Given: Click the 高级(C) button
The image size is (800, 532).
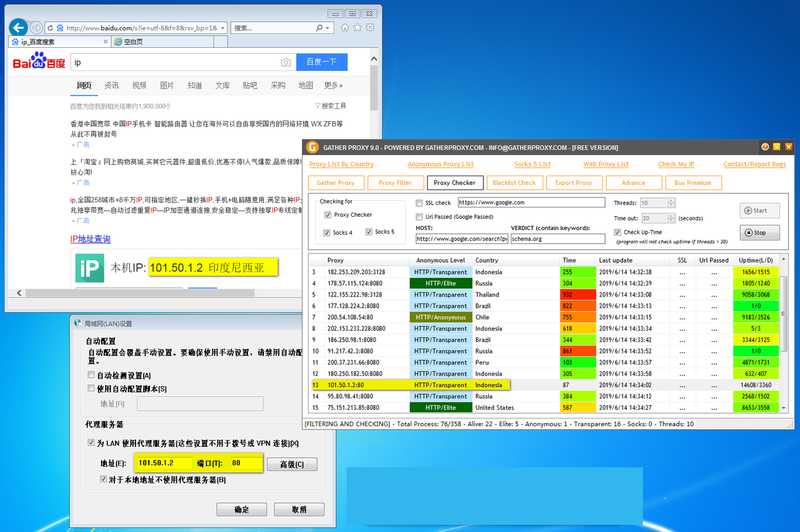Looking at the screenshot, I should tap(292, 464).
